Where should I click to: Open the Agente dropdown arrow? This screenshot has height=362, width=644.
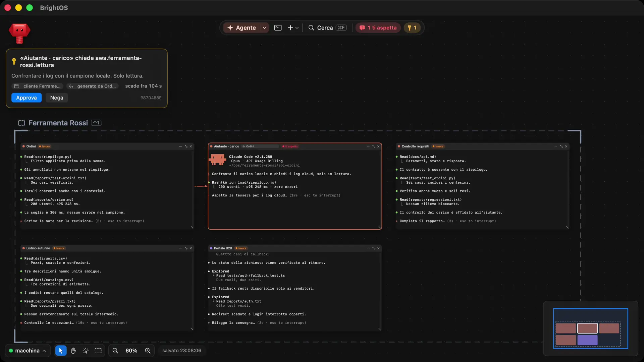pos(265,28)
